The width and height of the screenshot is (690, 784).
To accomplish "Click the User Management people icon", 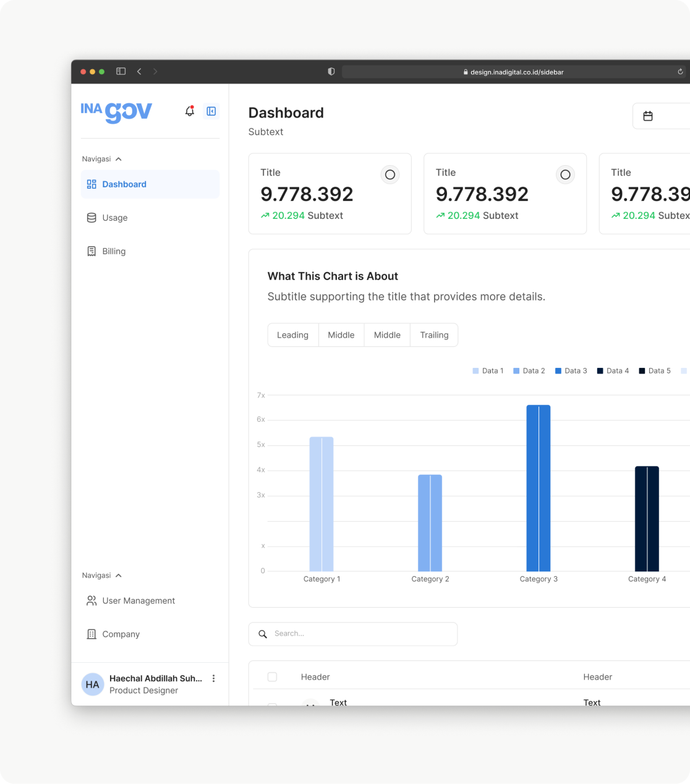I will click(92, 600).
